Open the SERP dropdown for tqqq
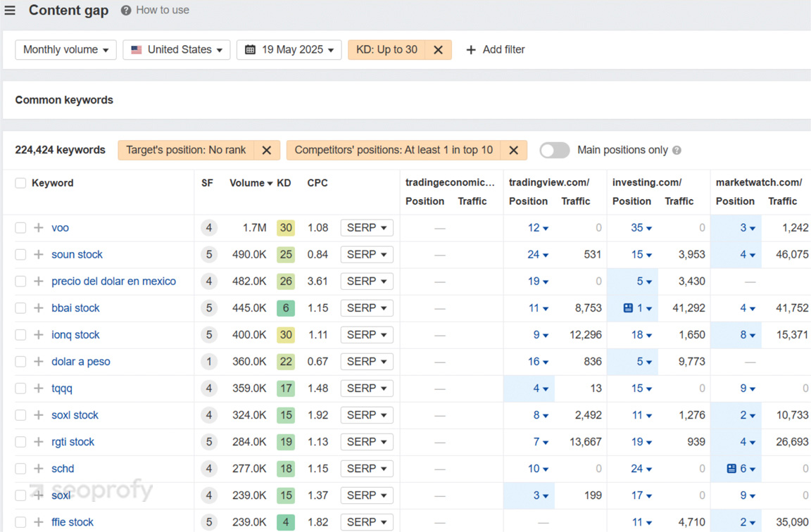Screen dimensions: 811x532 [367, 388]
